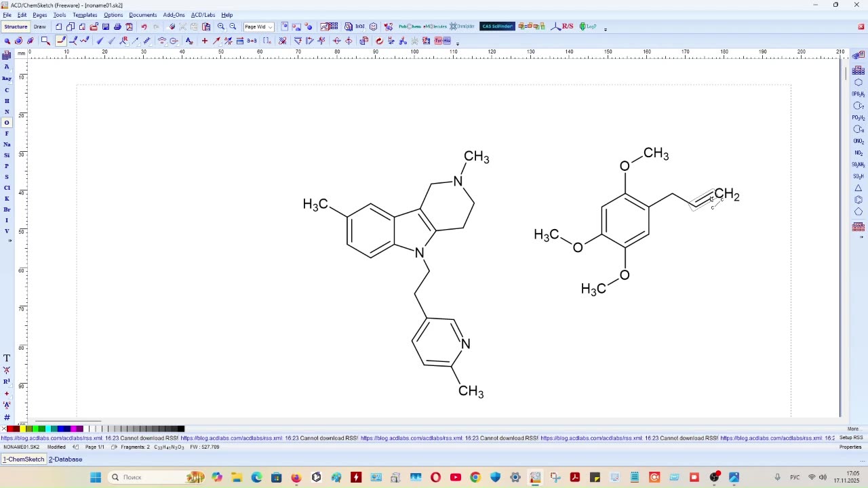Click the Paste clipboard icon
The width and height of the screenshot is (868, 488).
pyautogui.click(x=206, y=26)
